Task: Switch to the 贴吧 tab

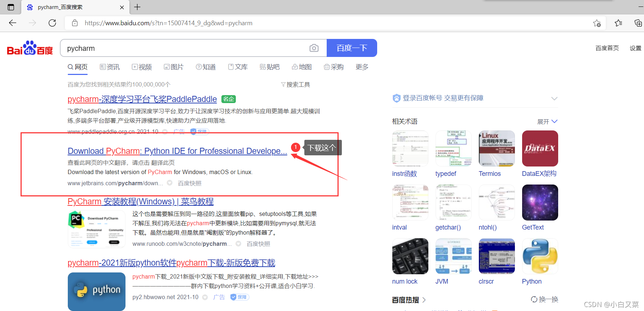Action: pyautogui.click(x=269, y=67)
